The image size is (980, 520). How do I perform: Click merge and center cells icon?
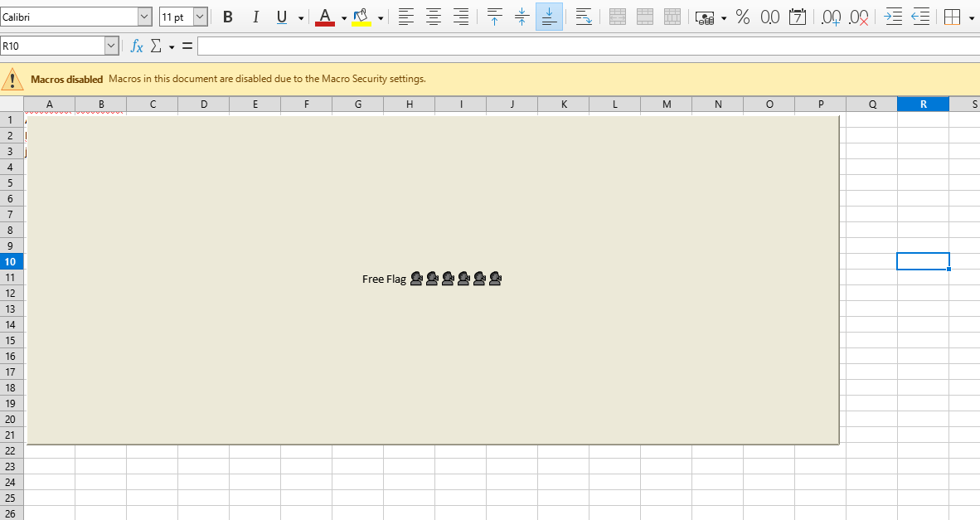click(x=617, y=17)
